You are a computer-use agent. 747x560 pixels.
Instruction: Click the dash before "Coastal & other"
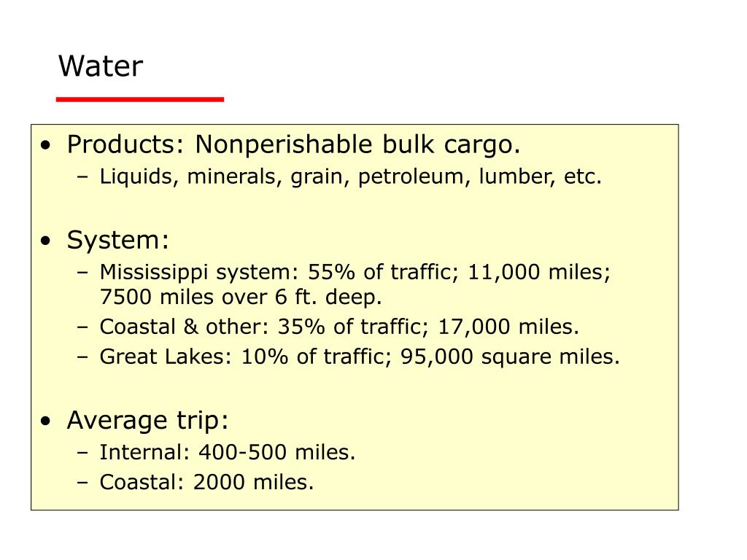(82, 327)
